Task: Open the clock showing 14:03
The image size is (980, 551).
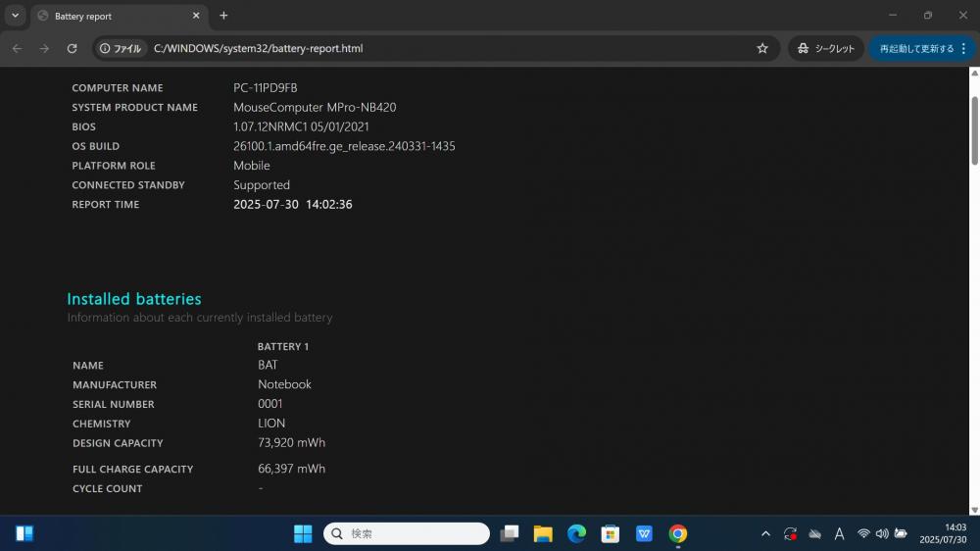Action: 943,533
